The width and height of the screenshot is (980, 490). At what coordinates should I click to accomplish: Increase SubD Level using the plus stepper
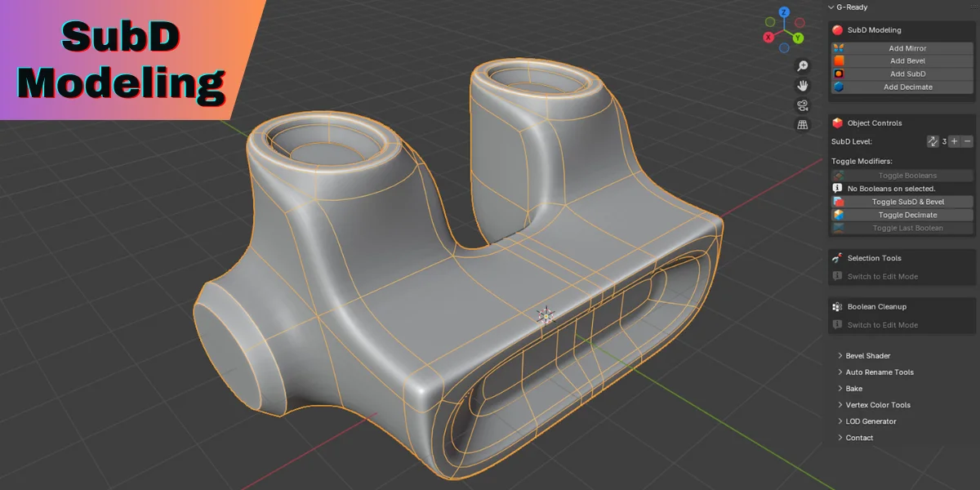point(954,140)
